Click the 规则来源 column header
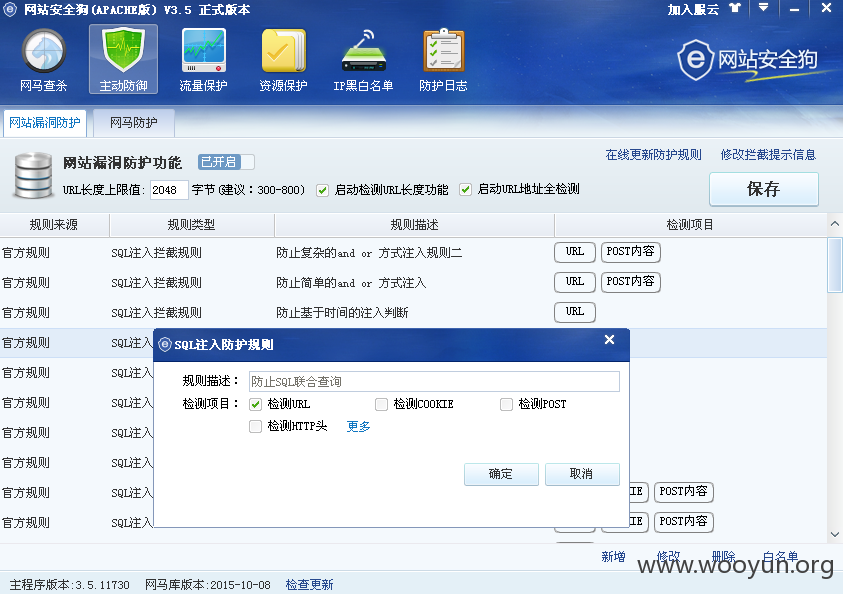843x594 pixels. 54,225
